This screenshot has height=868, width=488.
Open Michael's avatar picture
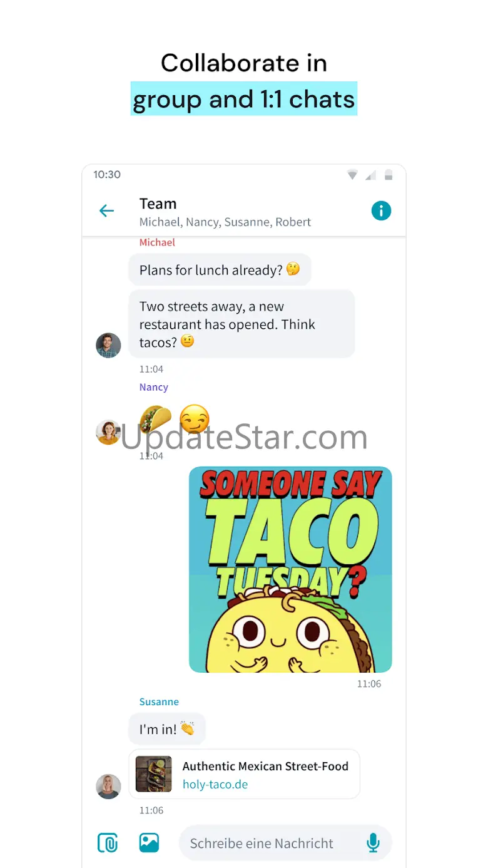click(x=108, y=345)
